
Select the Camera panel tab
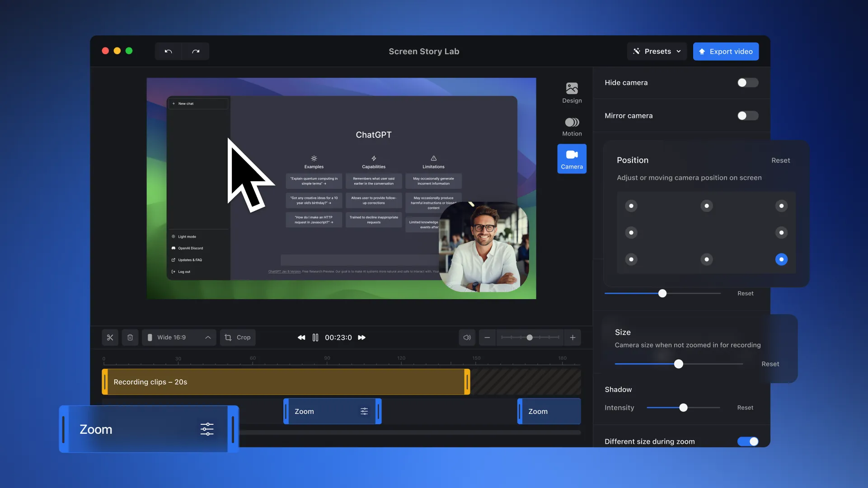pyautogui.click(x=572, y=159)
